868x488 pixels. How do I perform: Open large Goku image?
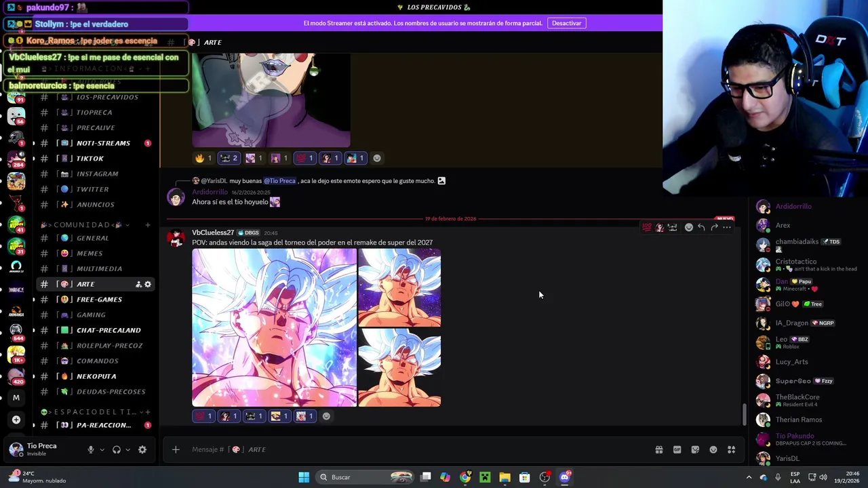274,327
